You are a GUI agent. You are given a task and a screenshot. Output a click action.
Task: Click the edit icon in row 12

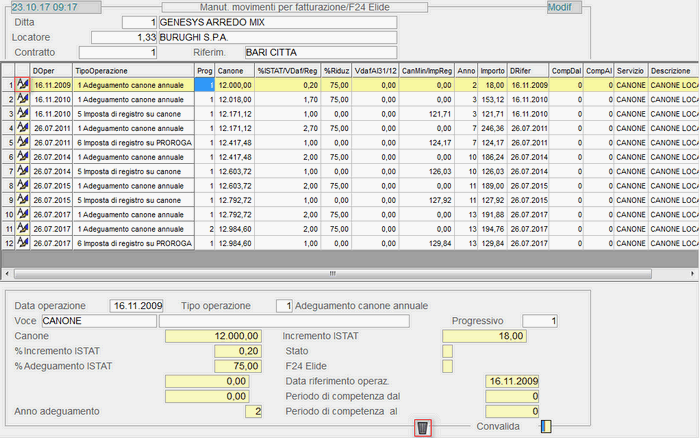click(x=22, y=242)
